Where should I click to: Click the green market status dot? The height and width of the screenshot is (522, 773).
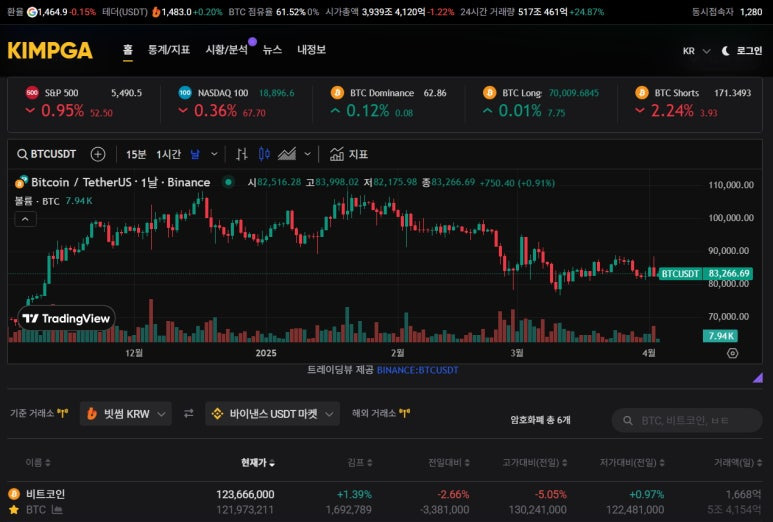228,182
